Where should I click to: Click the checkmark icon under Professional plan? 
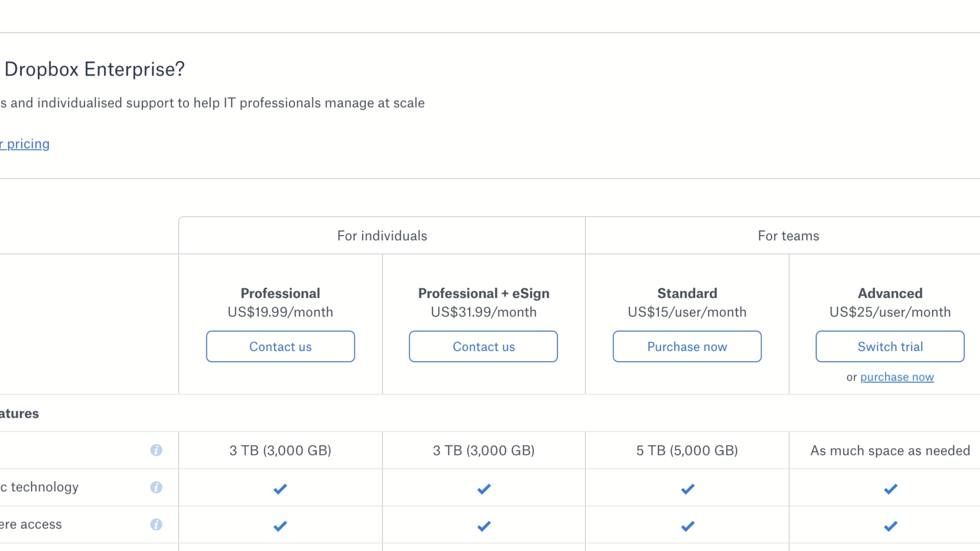(x=280, y=488)
